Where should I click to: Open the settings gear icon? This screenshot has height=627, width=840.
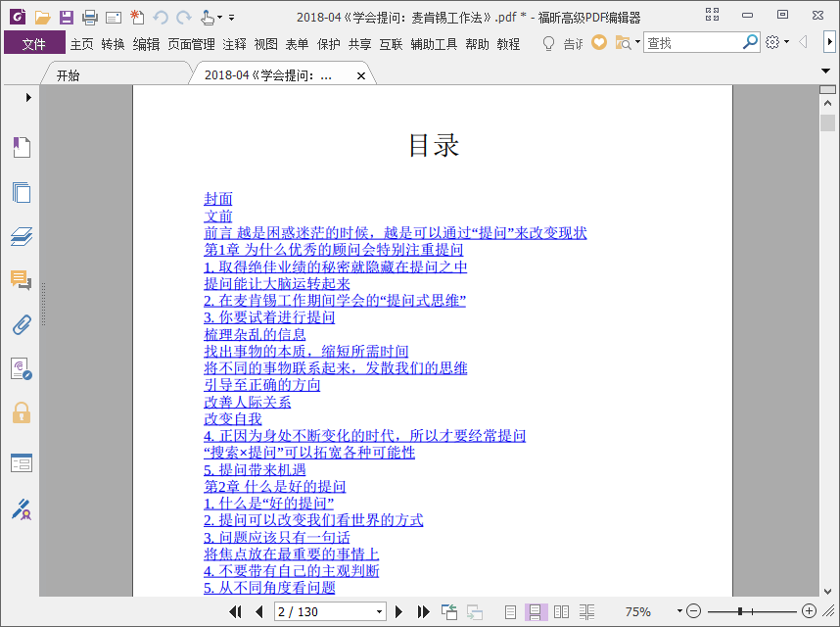pos(772,42)
